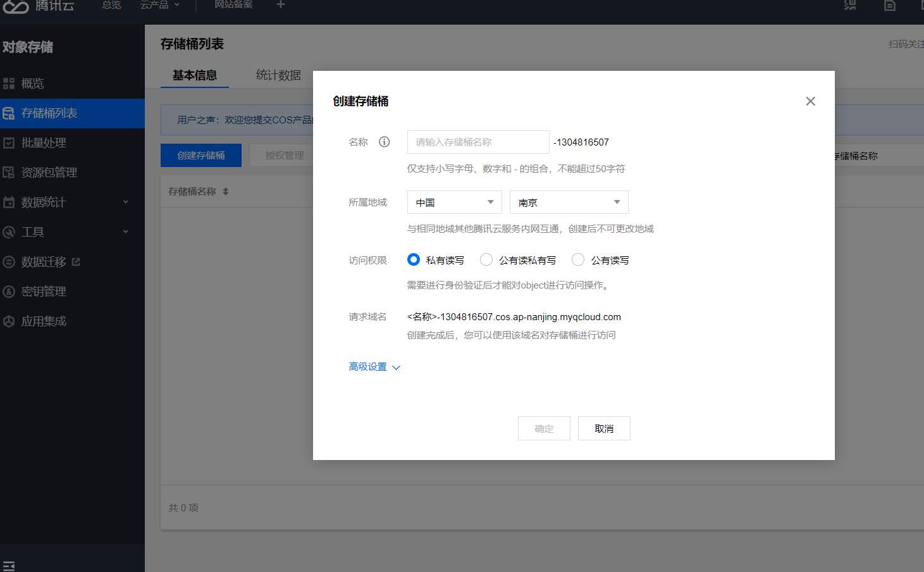
Task: Open 网站备案 in the top navigation
Action: [x=233, y=4]
